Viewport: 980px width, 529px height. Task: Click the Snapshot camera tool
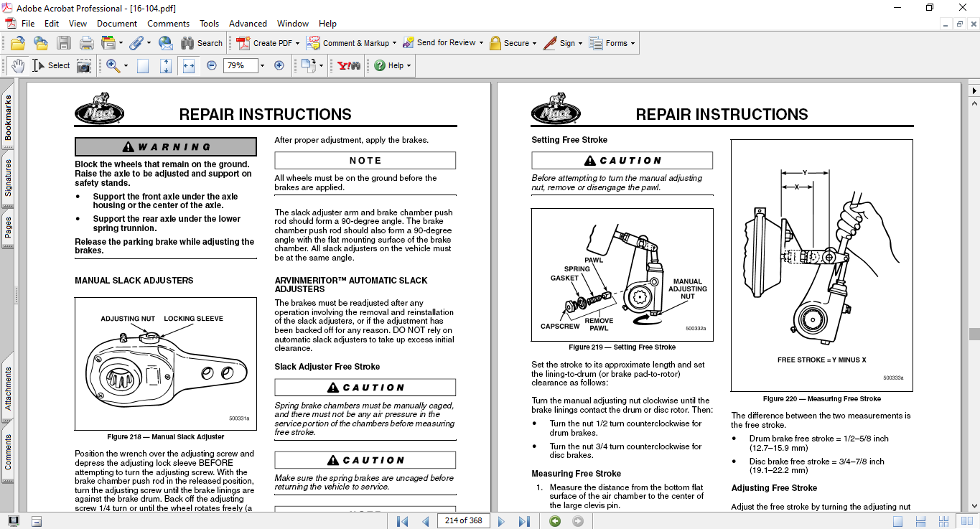(x=84, y=65)
